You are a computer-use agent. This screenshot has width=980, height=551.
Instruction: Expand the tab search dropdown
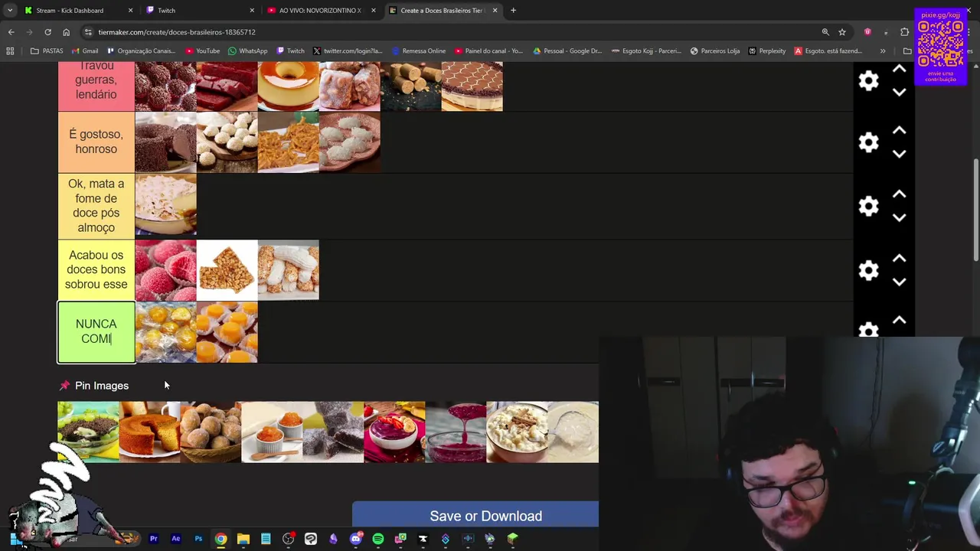9,11
